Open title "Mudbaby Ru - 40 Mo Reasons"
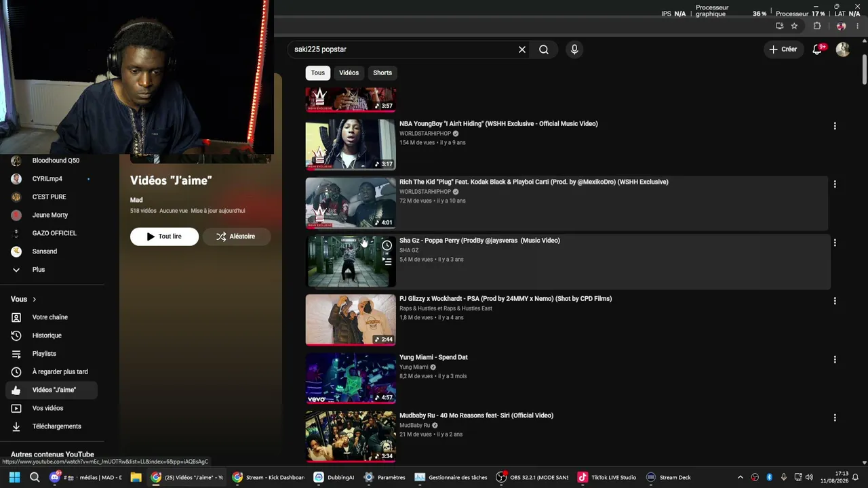868x488 pixels. coord(476,415)
